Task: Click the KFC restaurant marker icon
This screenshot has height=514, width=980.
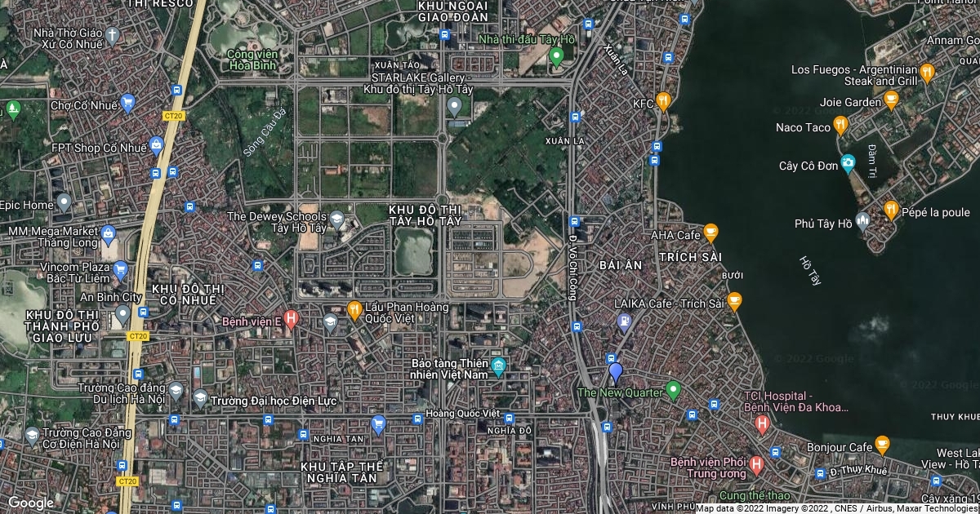Action: [663, 102]
